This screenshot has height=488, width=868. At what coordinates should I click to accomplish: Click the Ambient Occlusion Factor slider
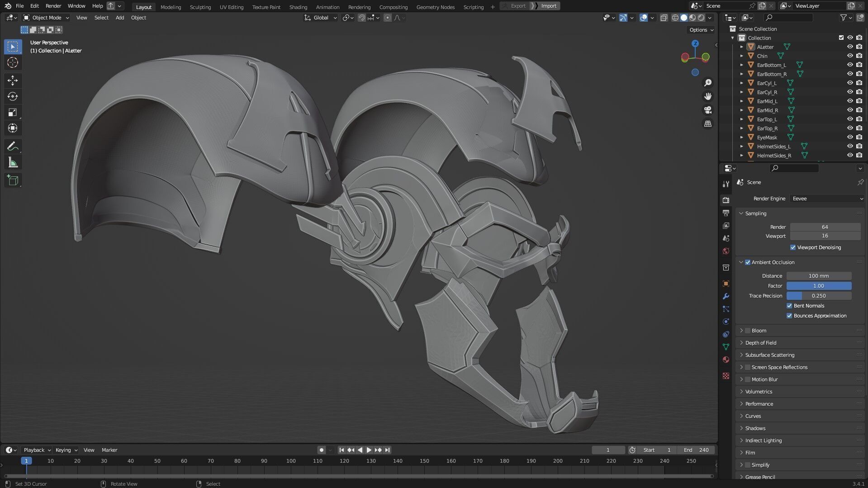pos(819,286)
